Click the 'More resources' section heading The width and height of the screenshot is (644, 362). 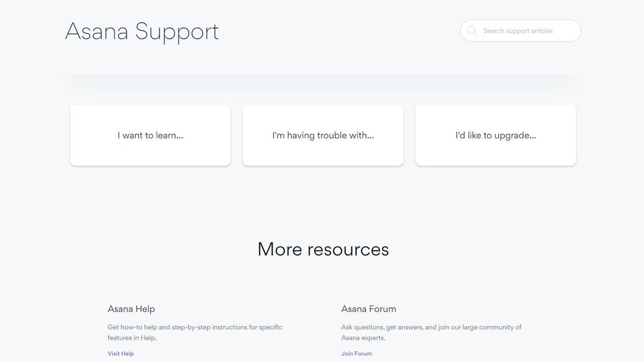point(323,249)
